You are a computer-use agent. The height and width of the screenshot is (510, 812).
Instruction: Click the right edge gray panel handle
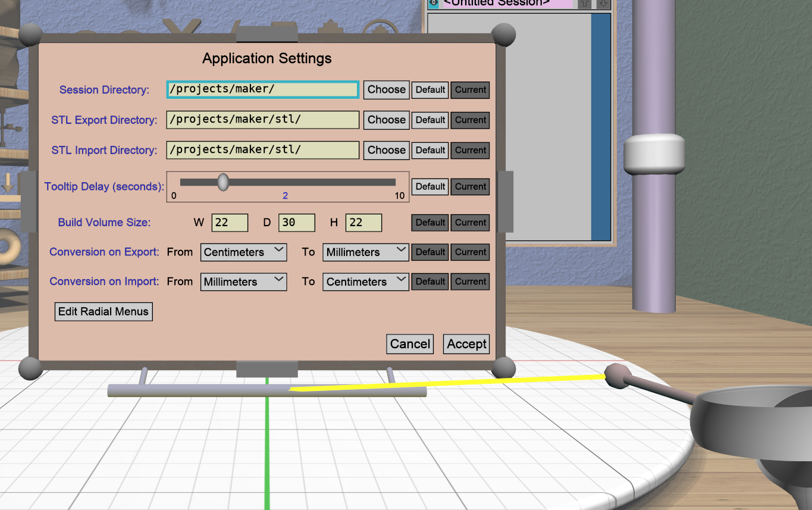505,201
